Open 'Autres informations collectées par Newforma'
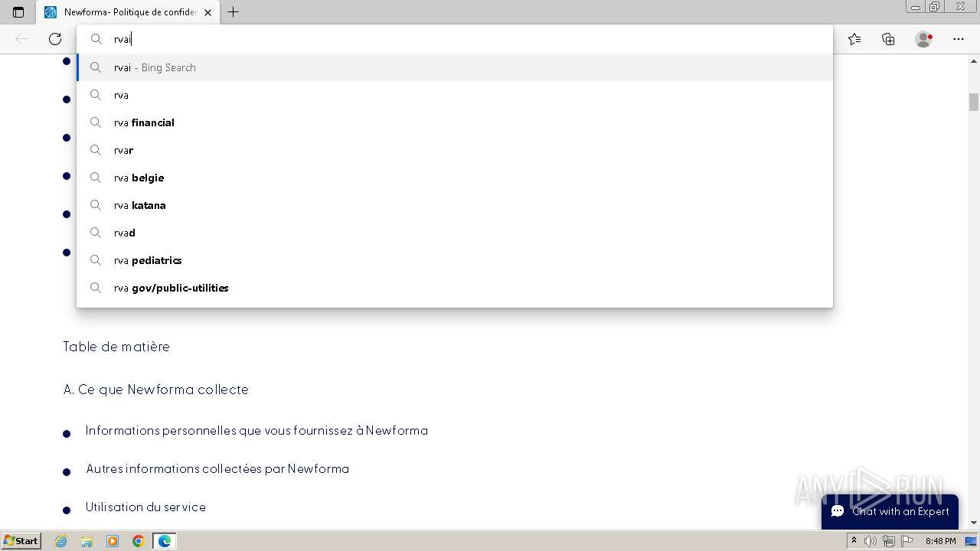Image resolution: width=980 pixels, height=551 pixels. [217, 469]
